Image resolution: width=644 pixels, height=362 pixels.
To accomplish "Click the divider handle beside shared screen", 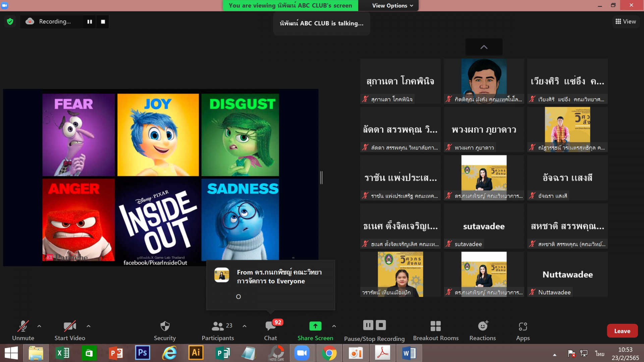I will click(321, 178).
